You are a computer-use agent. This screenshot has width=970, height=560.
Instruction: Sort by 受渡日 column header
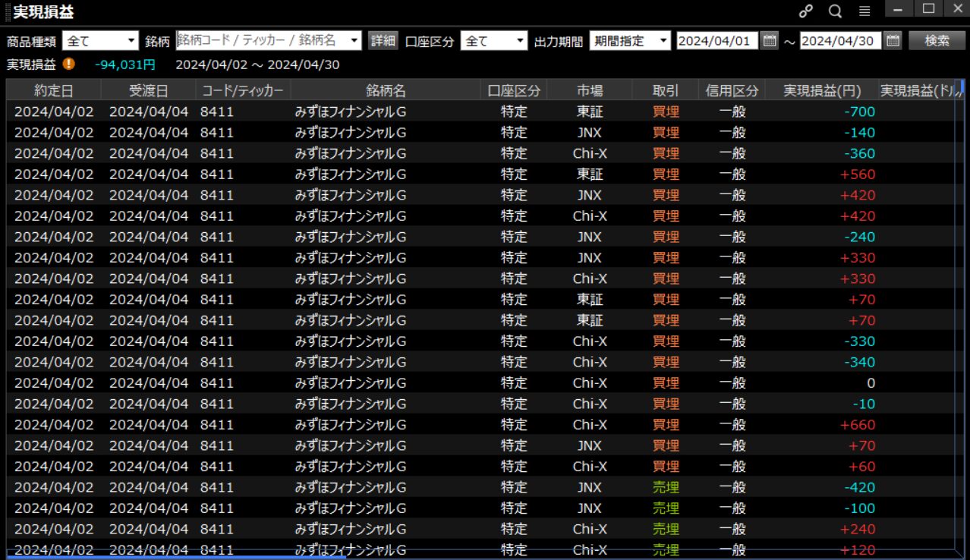tap(148, 91)
